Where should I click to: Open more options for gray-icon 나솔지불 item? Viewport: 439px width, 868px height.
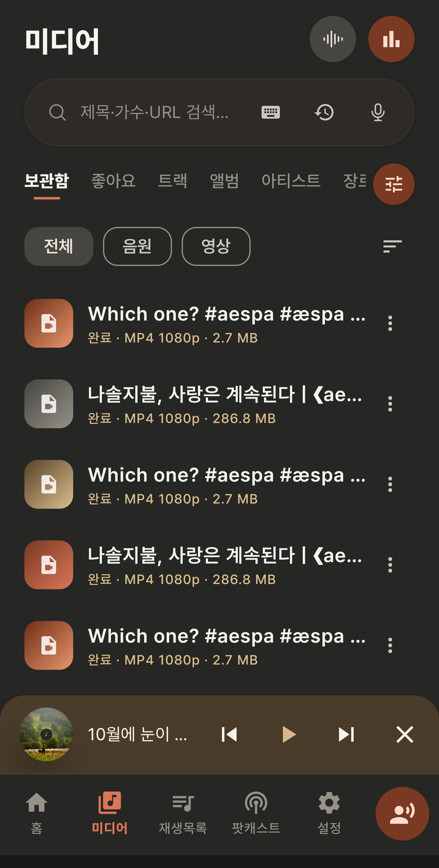[x=390, y=404]
